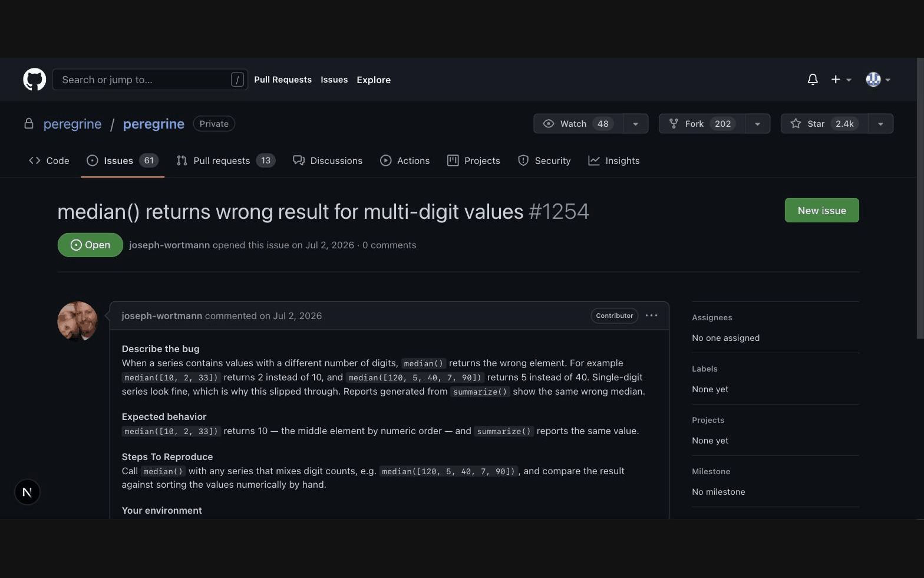Expand the Star lists dropdown arrow
The width and height of the screenshot is (924, 578).
pos(880,124)
